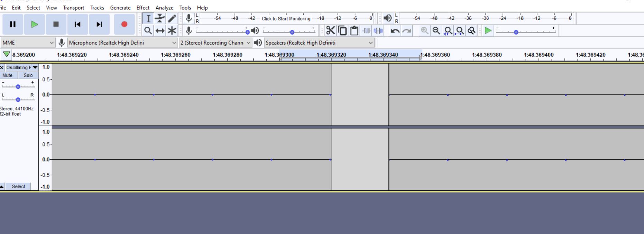Open the Analyze menu
The image size is (644, 234).
[x=164, y=8]
